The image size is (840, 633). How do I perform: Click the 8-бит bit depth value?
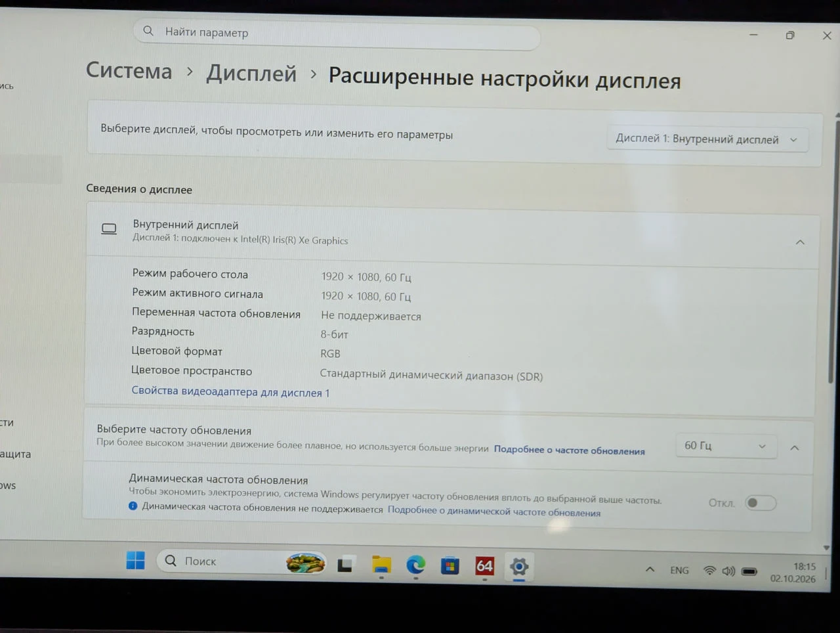point(334,334)
